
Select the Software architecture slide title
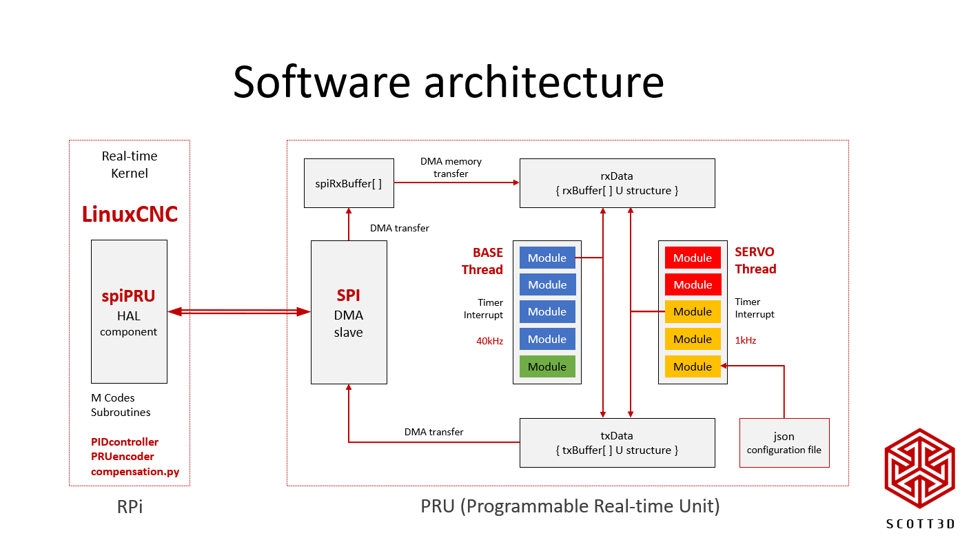(x=449, y=81)
